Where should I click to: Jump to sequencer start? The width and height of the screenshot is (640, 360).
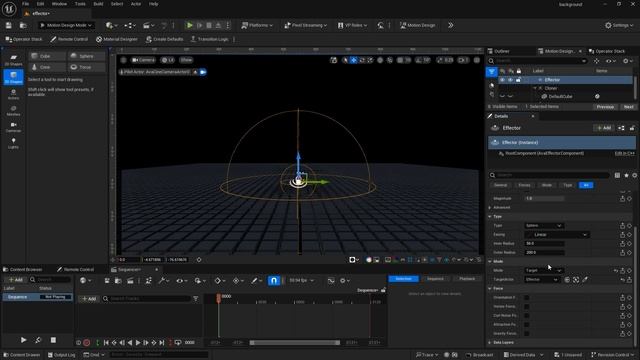click(106, 343)
